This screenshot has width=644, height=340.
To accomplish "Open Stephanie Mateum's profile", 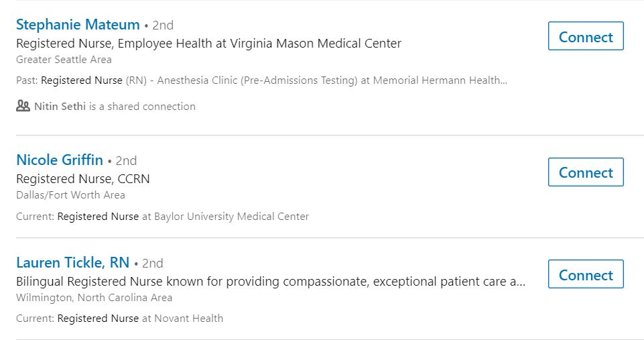I will click(78, 25).
